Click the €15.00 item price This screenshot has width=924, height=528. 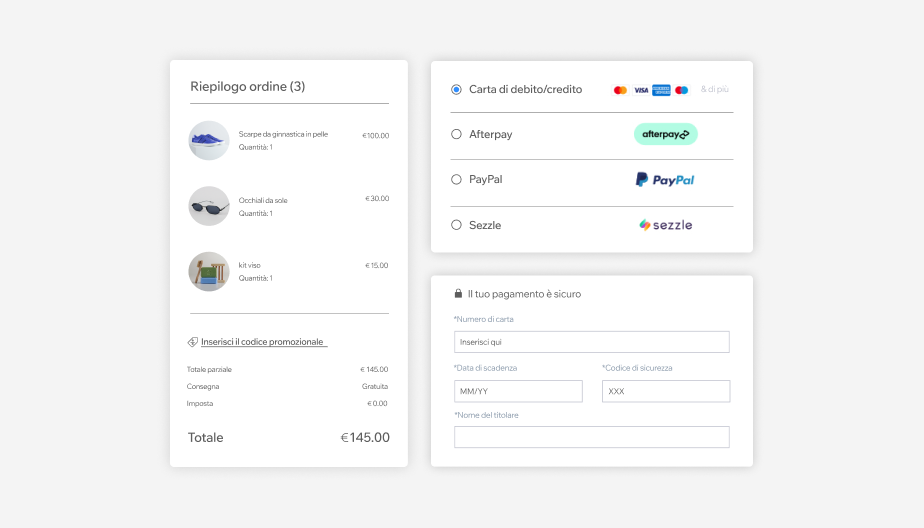[377, 265]
